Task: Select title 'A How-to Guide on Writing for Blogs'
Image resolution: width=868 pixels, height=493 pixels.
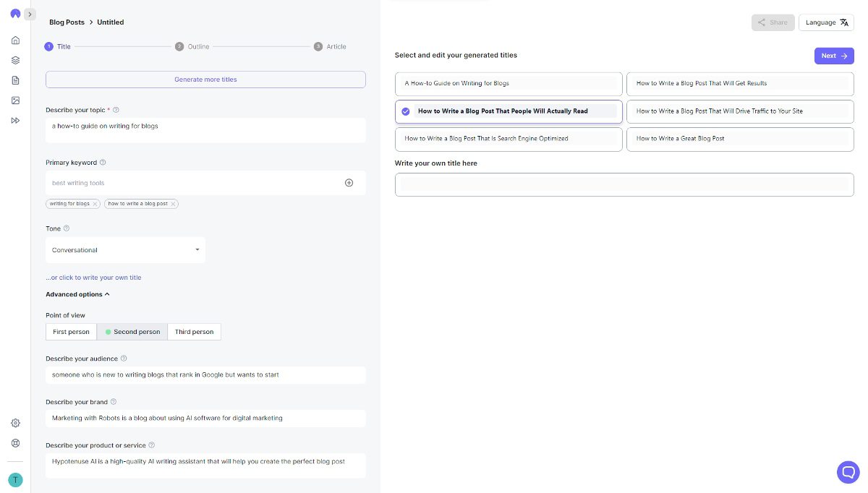Action: pos(509,84)
